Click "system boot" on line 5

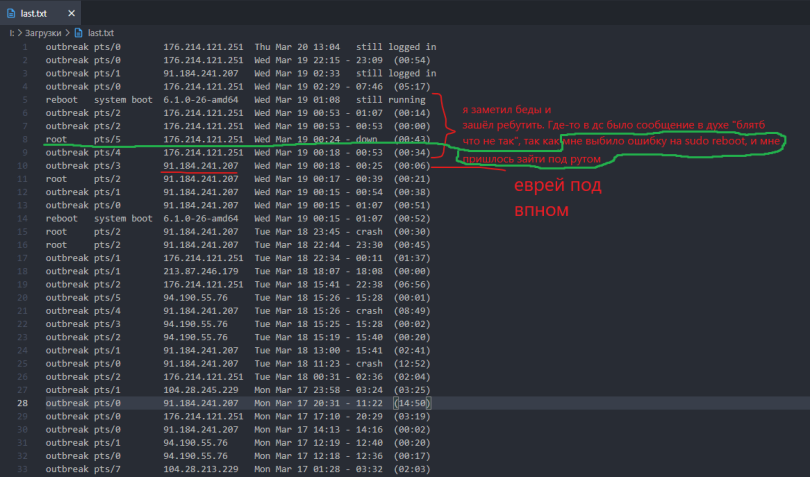pos(123,100)
